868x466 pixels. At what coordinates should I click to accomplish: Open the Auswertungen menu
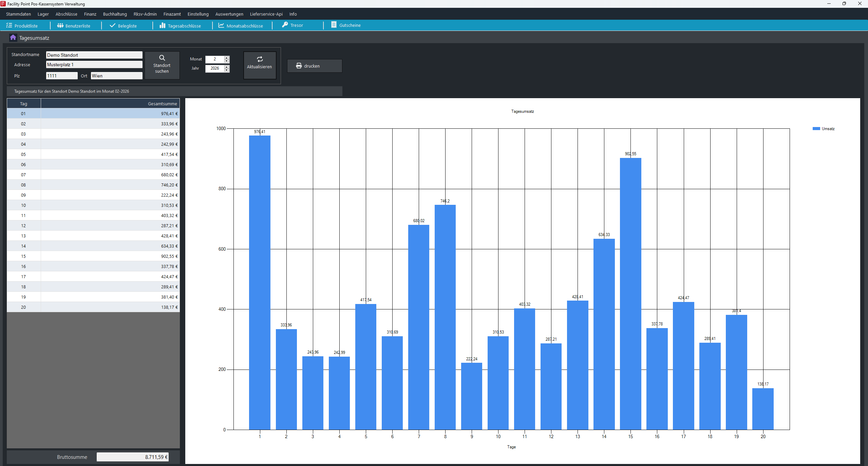pyautogui.click(x=229, y=14)
